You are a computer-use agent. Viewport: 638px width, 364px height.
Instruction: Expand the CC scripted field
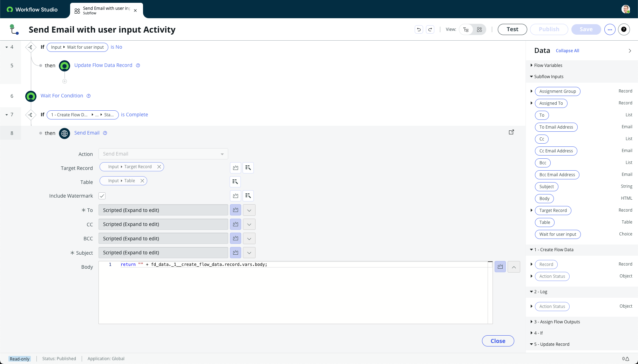[x=249, y=224]
